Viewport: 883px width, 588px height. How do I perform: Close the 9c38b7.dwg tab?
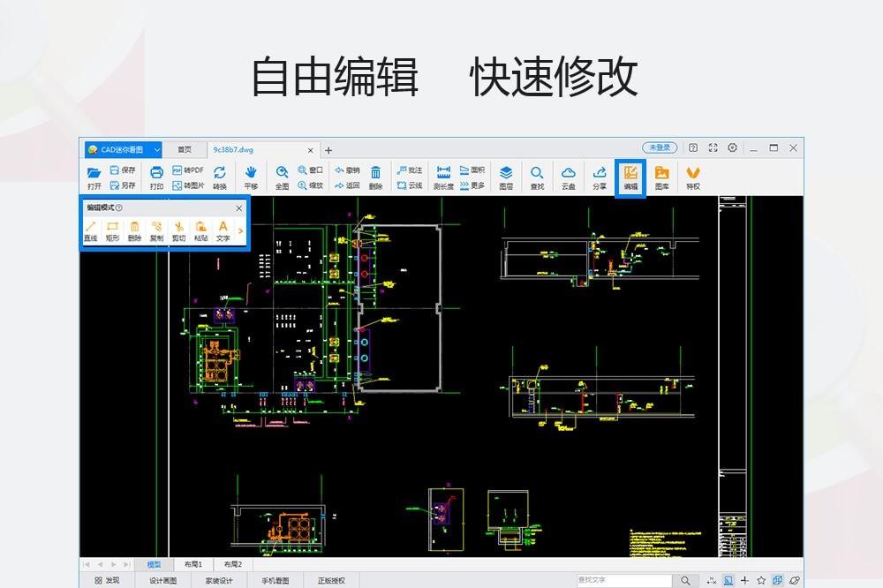(310, 150)
